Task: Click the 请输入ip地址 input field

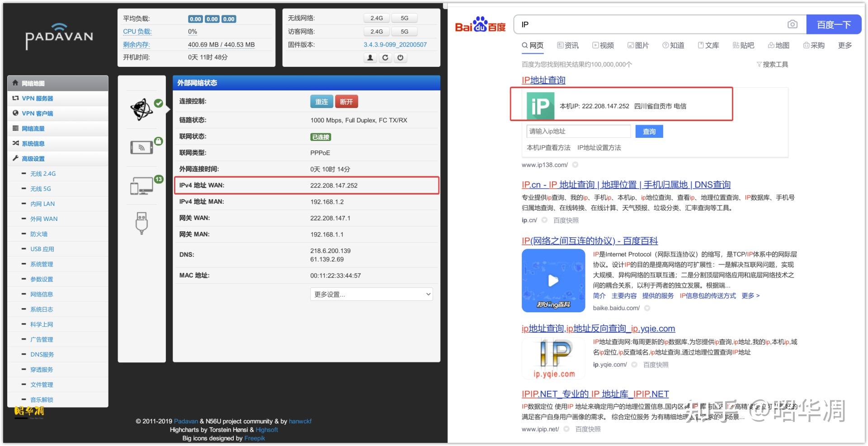Action: [579, 131]
